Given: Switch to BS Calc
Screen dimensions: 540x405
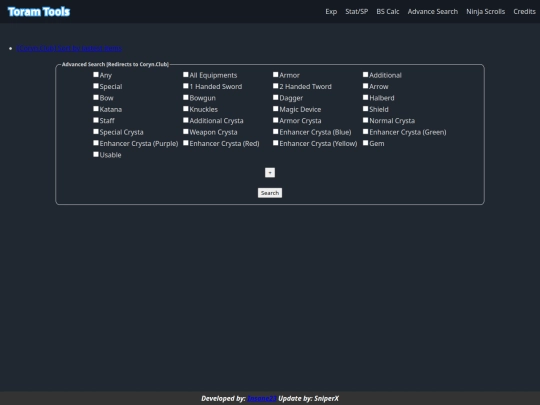Looking at the screenshot, I should coord(387,12).
